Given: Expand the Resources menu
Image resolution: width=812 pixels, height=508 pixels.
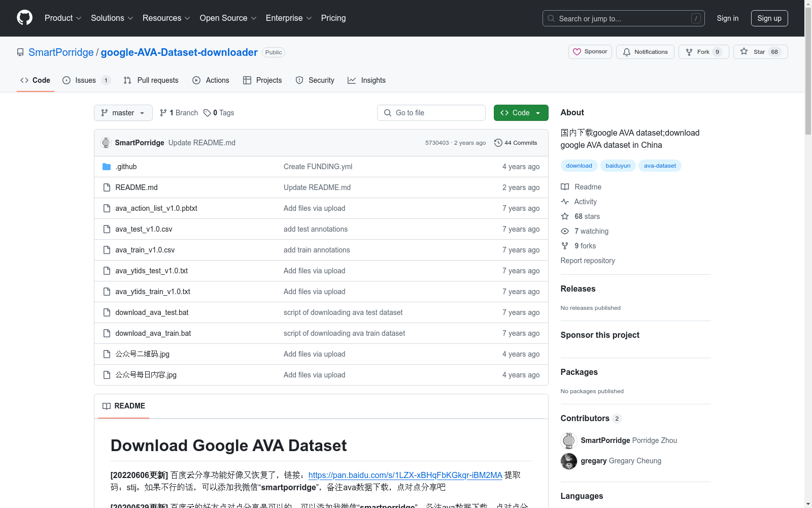Looking at the screenshot, I should point(166,18).
